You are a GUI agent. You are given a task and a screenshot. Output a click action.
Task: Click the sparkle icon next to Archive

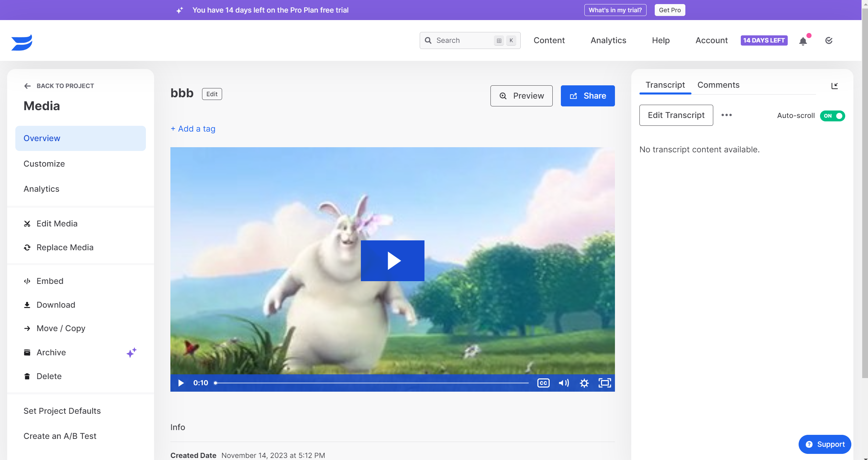coord(131,353)
